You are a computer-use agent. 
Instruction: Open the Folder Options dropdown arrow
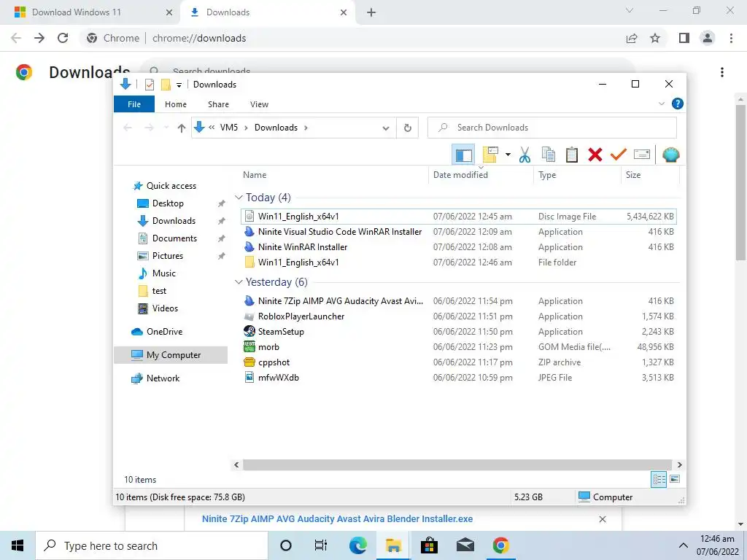(508, 155)
